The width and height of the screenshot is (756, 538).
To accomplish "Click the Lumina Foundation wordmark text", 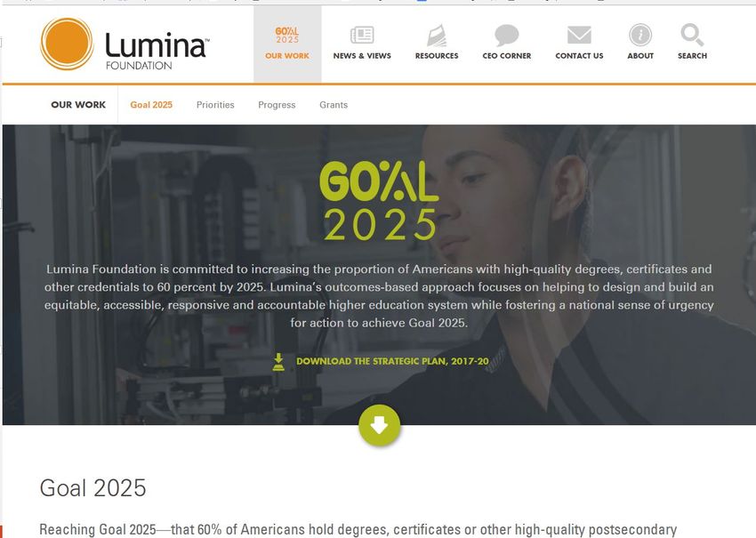I will 157,51.
